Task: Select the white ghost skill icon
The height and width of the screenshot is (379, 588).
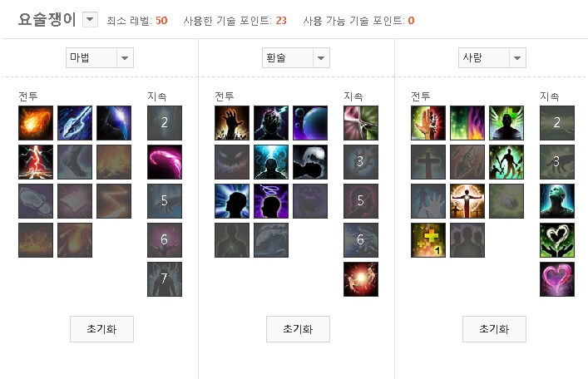Action: (x=309, y=162)
